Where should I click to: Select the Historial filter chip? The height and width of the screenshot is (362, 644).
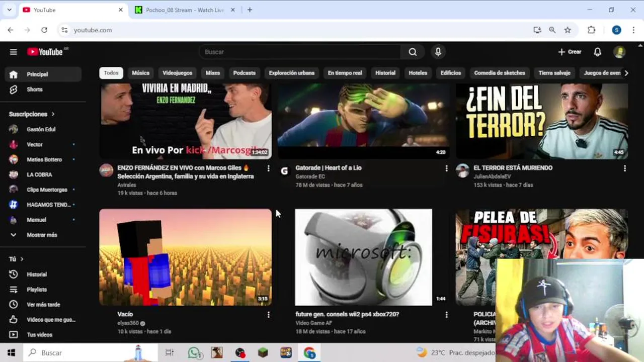click(x=385, y=73)
